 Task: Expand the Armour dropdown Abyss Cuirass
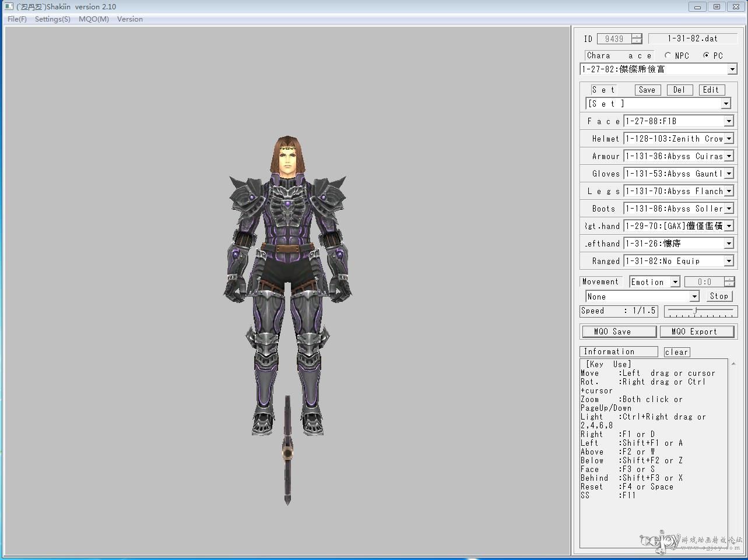coord(729,156)
